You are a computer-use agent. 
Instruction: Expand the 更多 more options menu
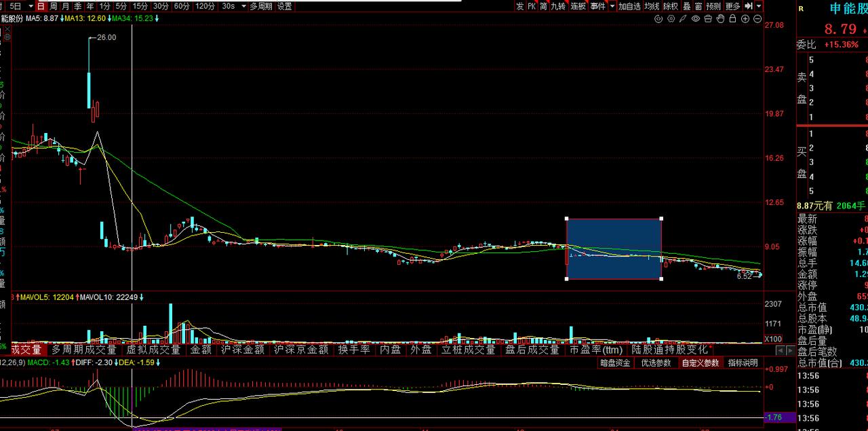pyautogui.click(x=733, y=6)
